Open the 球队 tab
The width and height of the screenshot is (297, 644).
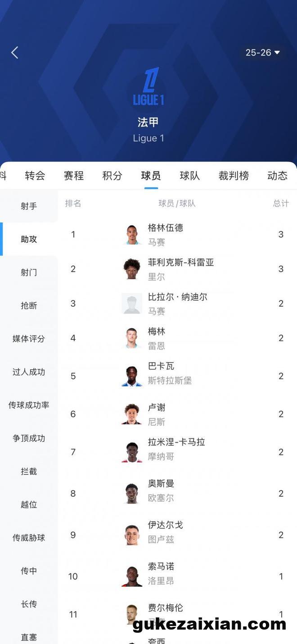coord(189,176)
